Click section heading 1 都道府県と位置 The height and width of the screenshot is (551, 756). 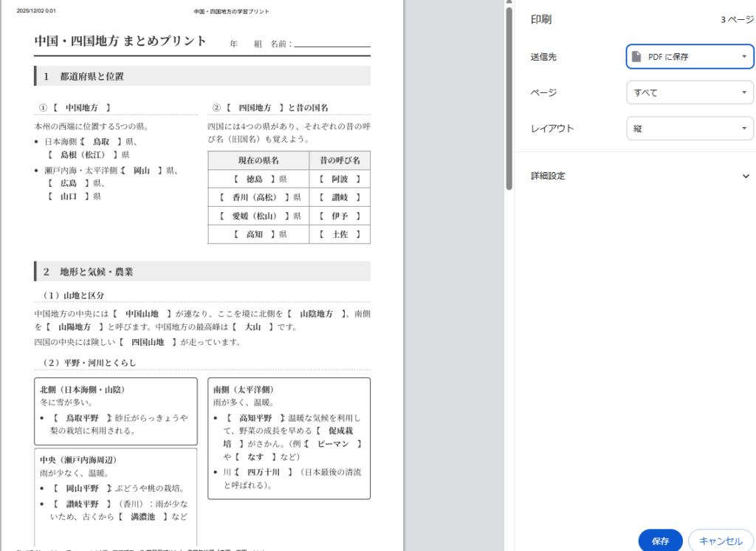(x=83, y=76)
